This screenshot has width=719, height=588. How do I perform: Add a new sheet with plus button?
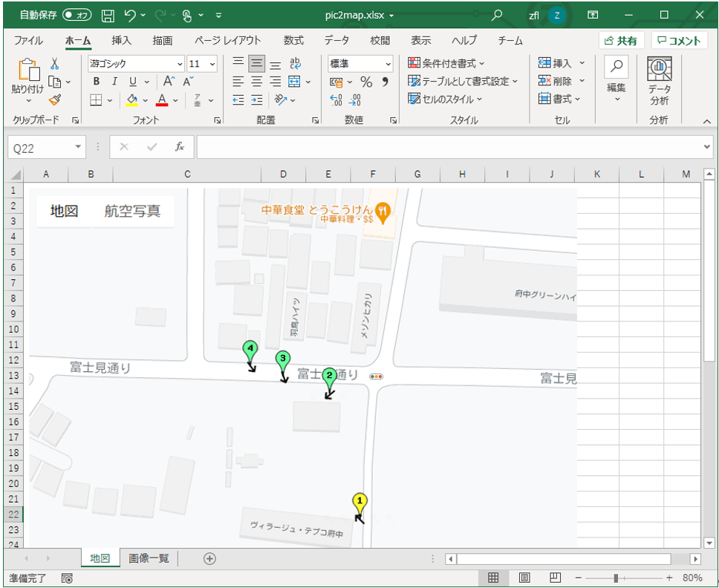coord(209,558)
